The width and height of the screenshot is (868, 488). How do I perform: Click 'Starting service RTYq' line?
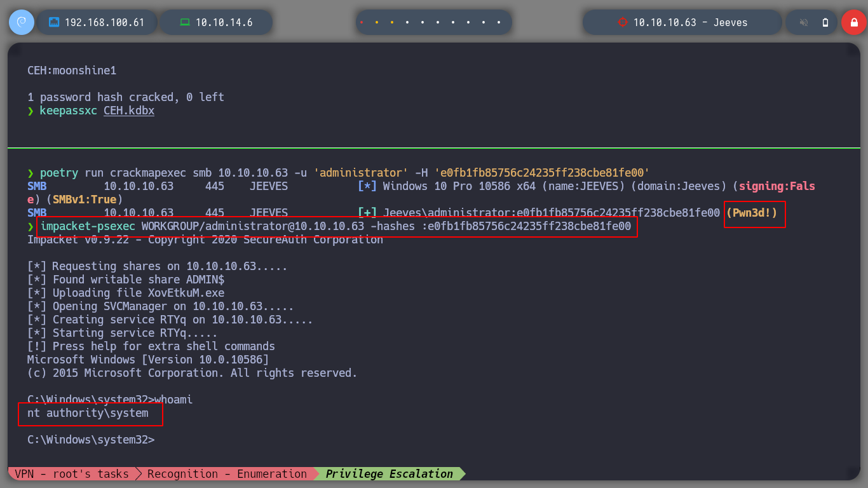pyautogui.click(x=123, y=333)
